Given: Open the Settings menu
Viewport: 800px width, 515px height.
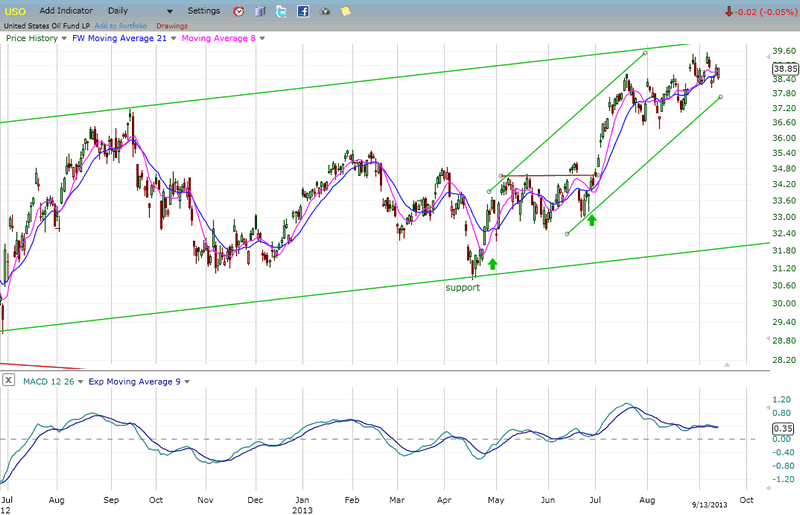Looking at the screenshot, I should (203, 10).
